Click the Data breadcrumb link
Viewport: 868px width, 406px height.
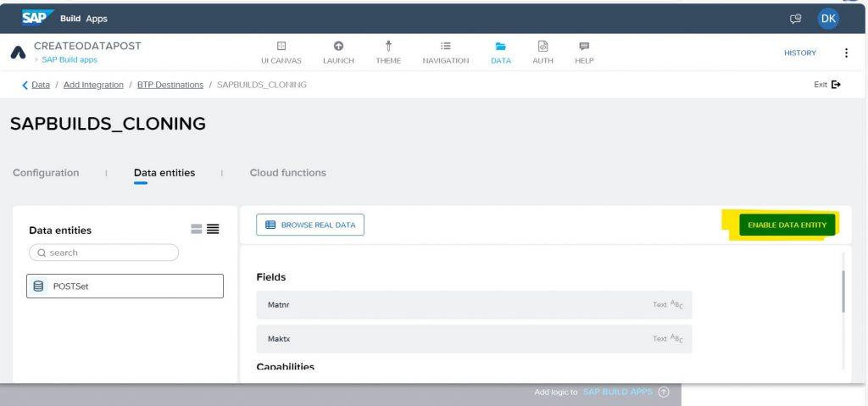point(41,85)
